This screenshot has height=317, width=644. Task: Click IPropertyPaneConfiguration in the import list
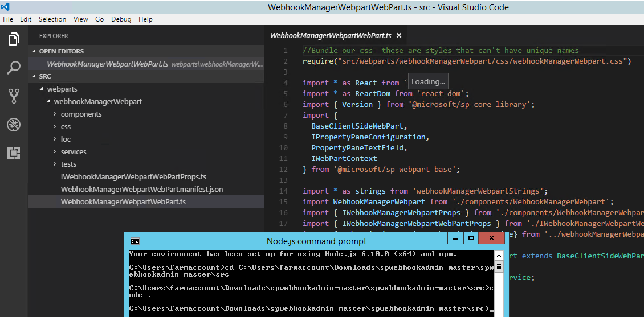coord(368,137)
